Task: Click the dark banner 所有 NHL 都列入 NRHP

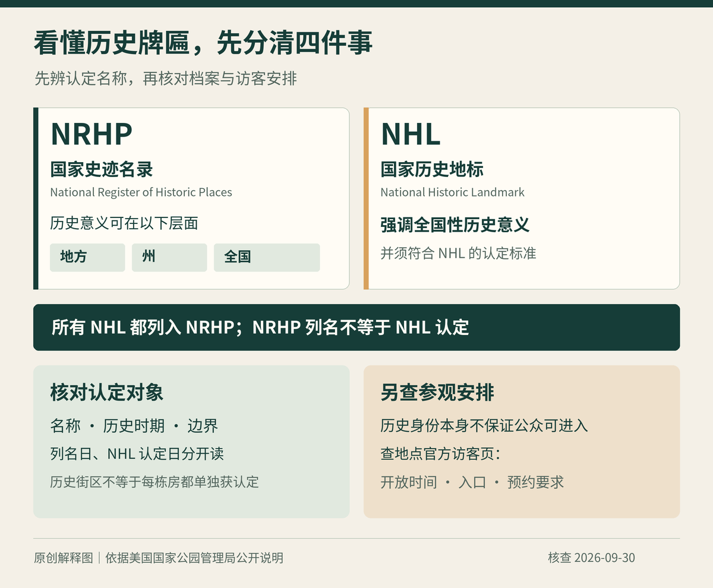Action: click(x=356, y=327)
